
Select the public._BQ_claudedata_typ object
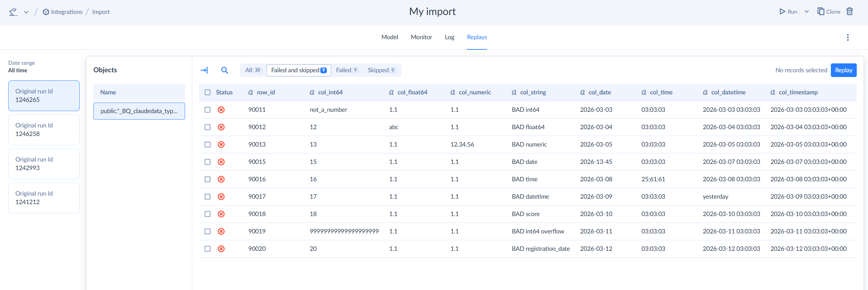point(139,111)
